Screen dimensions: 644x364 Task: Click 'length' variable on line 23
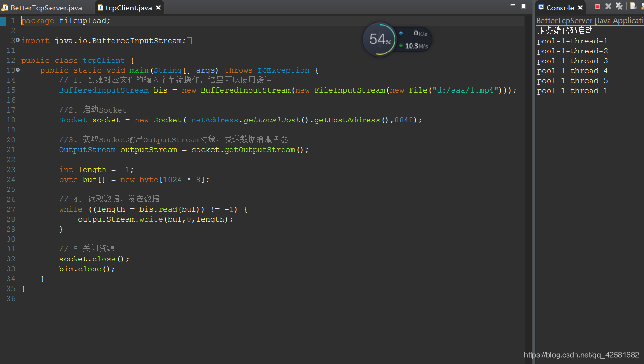coord(92,170)
